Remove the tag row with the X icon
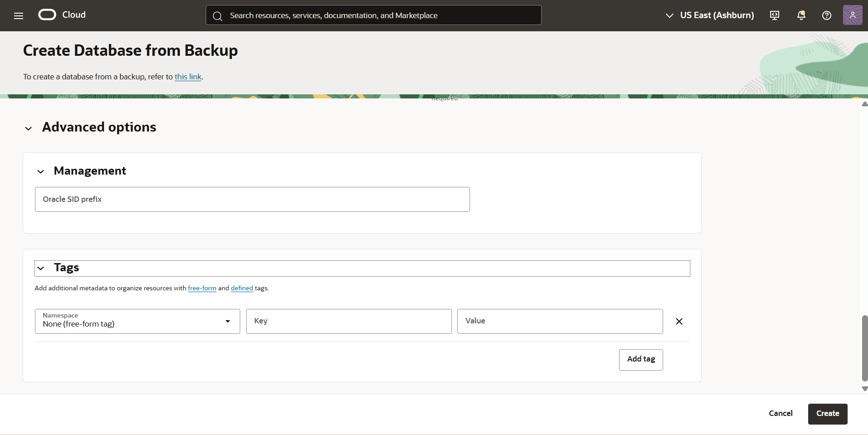868x435 pixels. (x=679, y=321)
